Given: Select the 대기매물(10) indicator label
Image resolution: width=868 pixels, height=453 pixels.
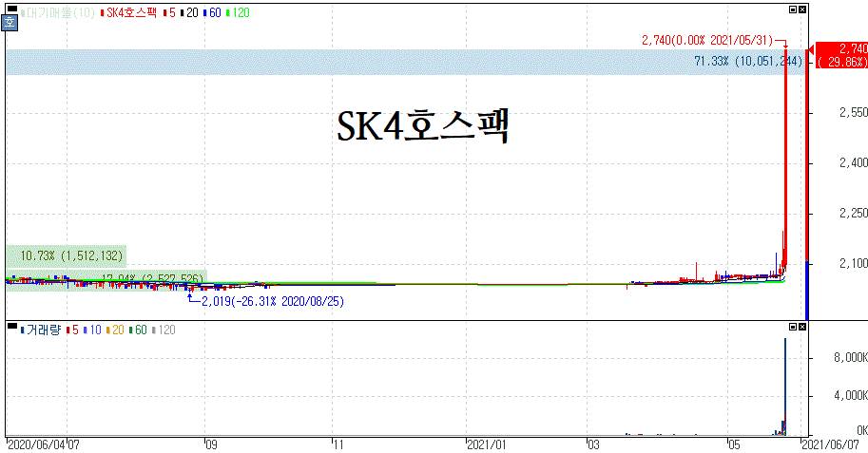Looking at the screenshot, I should [58, 12].
